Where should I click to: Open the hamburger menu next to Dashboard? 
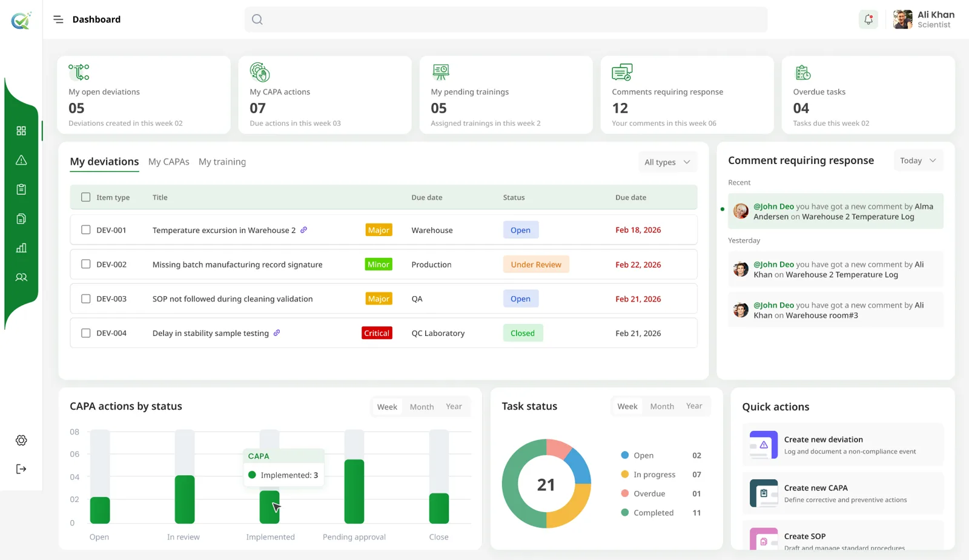58,19
